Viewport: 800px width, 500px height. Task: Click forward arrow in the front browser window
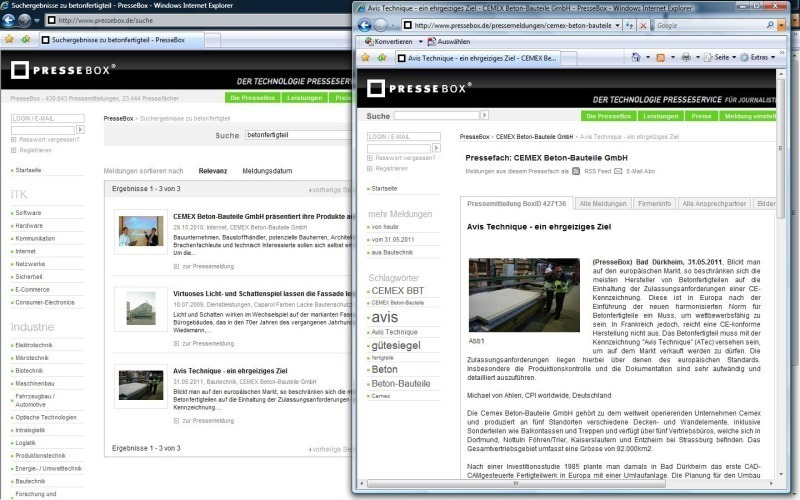[381, 25]
